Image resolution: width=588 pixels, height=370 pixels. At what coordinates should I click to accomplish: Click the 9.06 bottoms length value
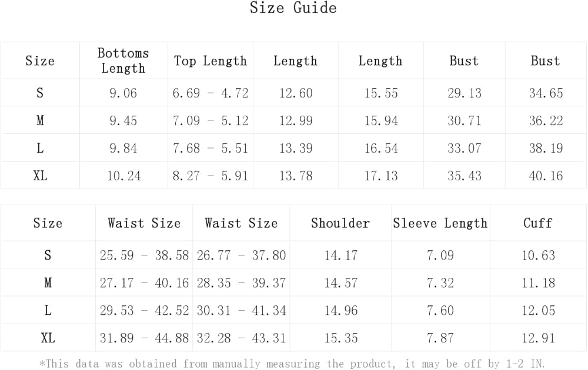pyautogui.click(x=123, y=93)
